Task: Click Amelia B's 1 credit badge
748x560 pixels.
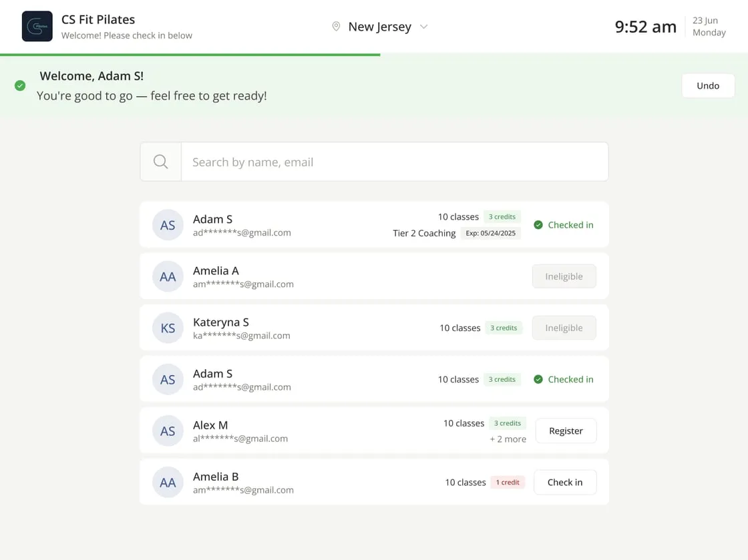Action: tap(508, 483)
